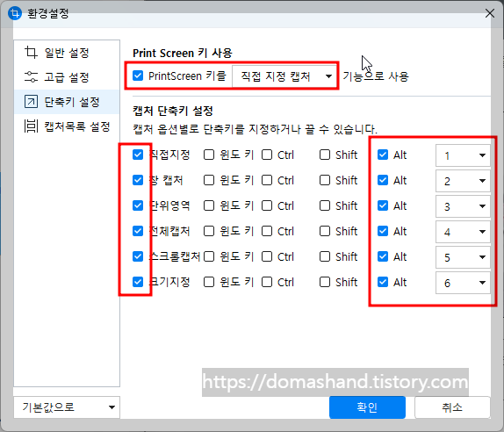
Task: Enable Shift for 크기지정 row
Action: pyautogui.click(x=325, y=282)
